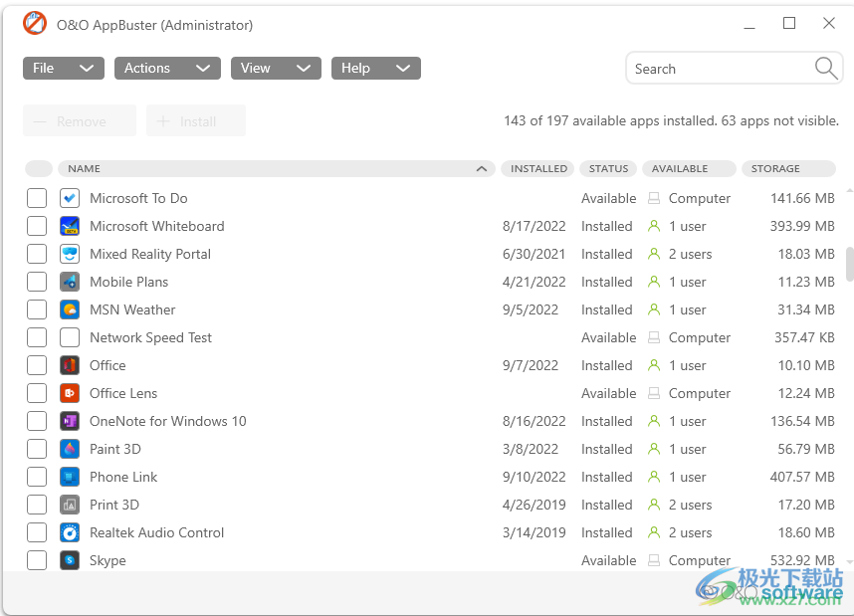Sort by AVAILABLE column header
The height and width of the screenshot is (616, 854).
tap(689, 169)
